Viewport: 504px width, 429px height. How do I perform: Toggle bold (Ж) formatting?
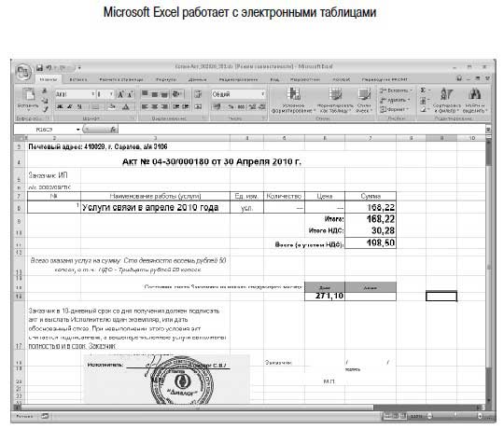click(x=60, y=106)
